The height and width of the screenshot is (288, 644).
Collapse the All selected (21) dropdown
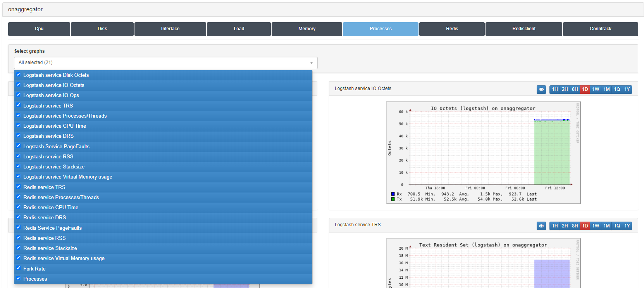165,62
